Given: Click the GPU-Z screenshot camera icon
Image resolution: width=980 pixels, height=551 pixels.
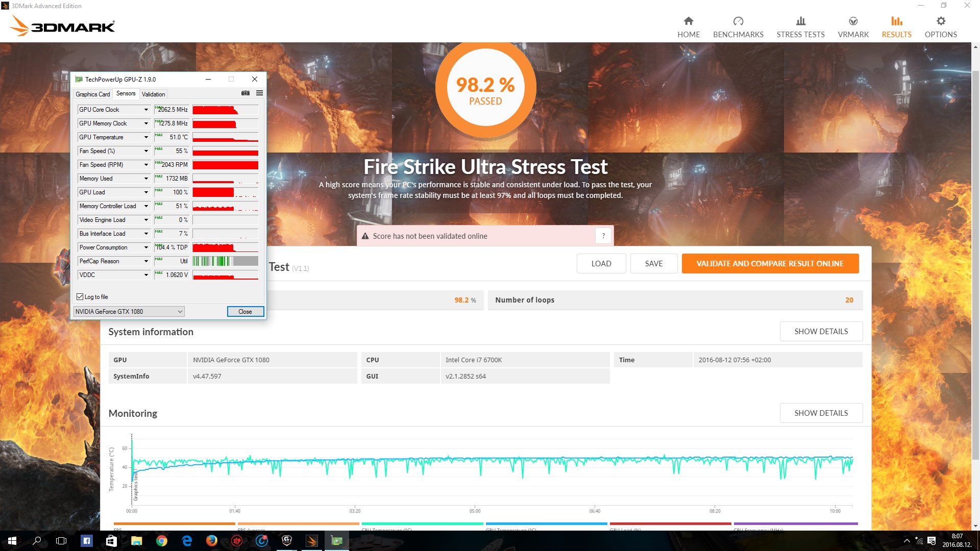Looking at the screenshot, I should (246, 93).
